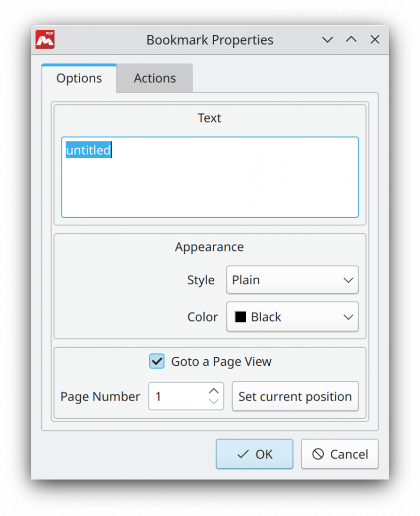Enable the Goto a Page View checkbox
This screenshot has width=420, height=516.
tap(157, 361)
